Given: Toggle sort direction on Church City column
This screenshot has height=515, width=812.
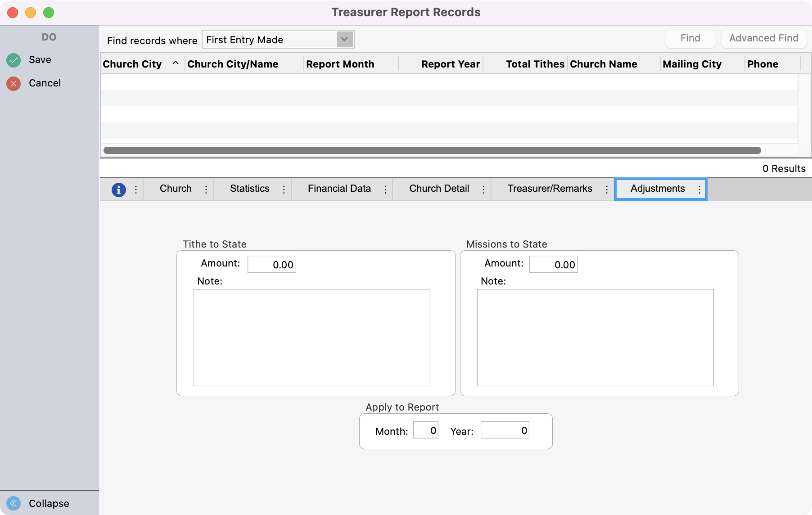Looking at the screenshot, I should (x=176, y=63).
